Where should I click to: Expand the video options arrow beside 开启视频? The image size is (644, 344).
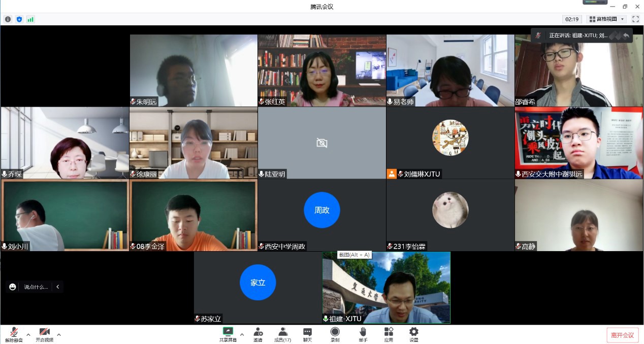(x=59, y=334)
